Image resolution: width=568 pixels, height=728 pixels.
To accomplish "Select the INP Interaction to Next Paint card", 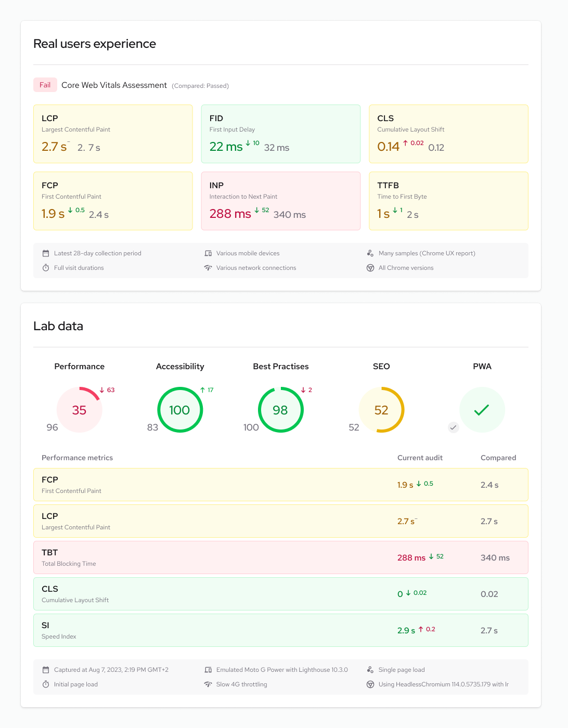I will point(281,201).
